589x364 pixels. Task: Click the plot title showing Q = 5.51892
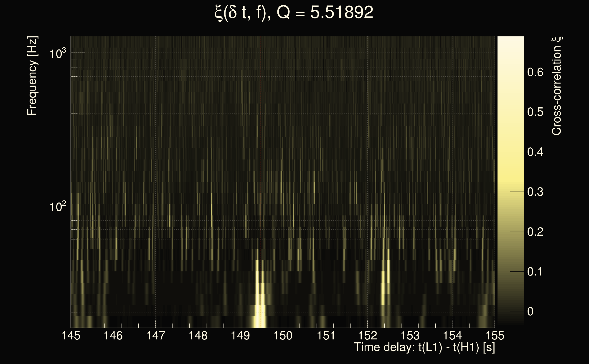click(294, 13)
